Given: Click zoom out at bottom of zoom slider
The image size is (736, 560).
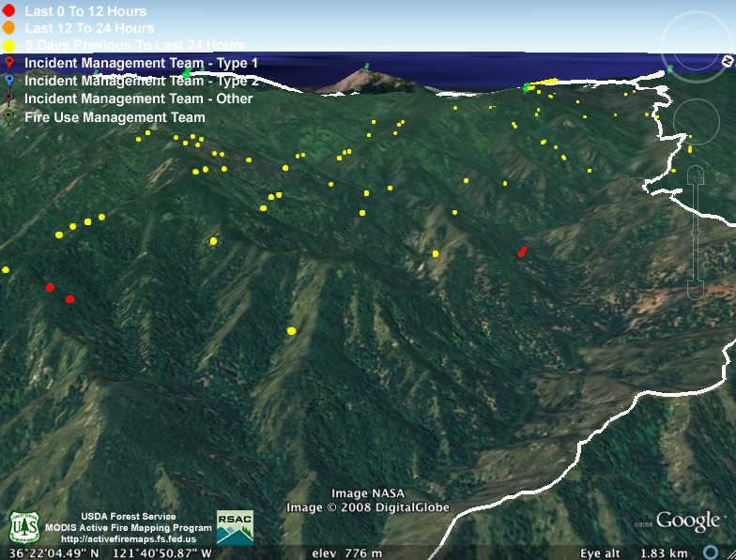Looking at the screenshot, I should click(x=695, y=287).
